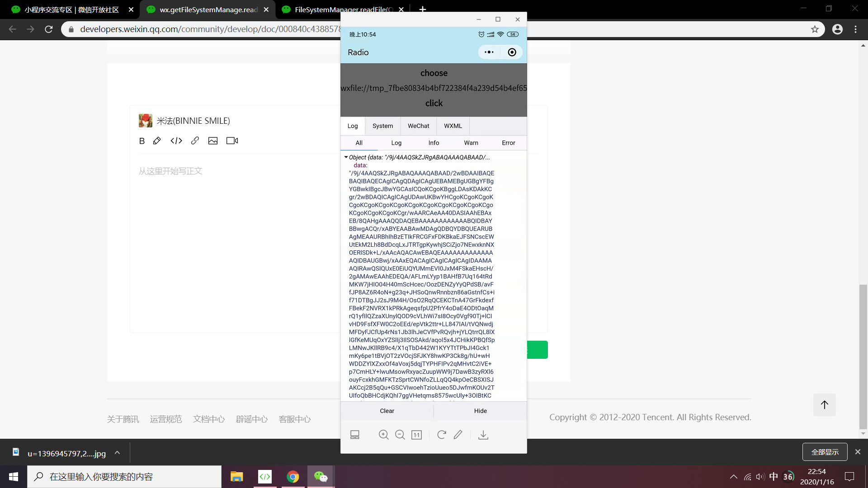Click the page vertical scrollbar thumb
Screen dimensions: 868x488
pyautogui.click(x=863, y=357)
